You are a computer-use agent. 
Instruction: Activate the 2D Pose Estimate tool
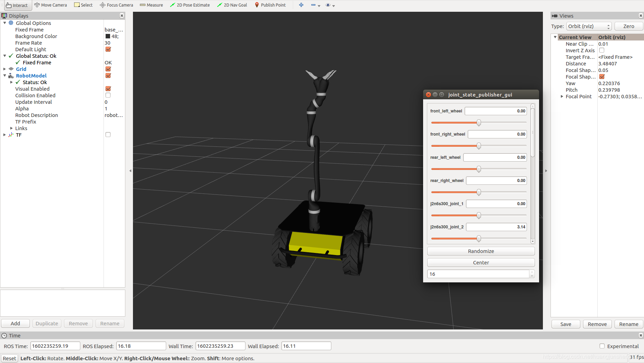tap(190, 5)
